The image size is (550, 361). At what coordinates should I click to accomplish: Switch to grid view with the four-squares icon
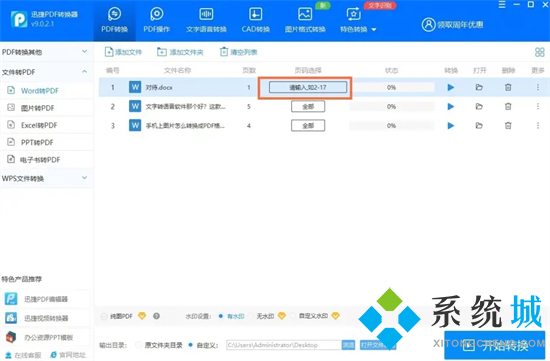pos(539,52)
